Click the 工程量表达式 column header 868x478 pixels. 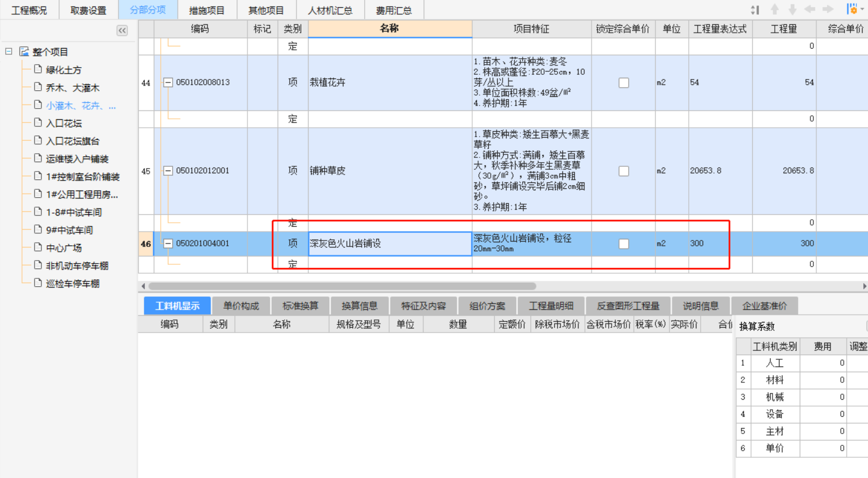pyautogui.click(x=720, y=29)
